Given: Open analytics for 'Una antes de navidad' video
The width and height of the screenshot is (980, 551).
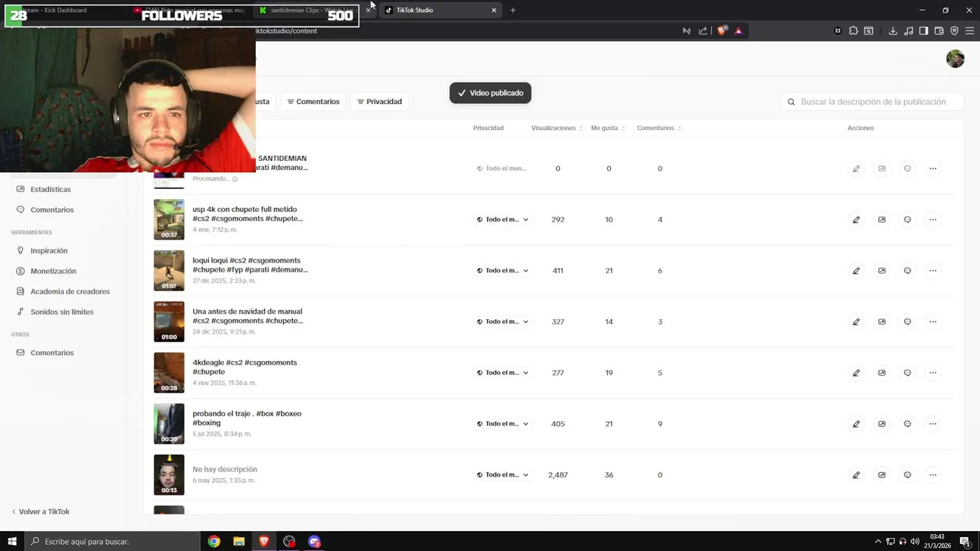Looking at the screenshot, I should pos(882,321).
